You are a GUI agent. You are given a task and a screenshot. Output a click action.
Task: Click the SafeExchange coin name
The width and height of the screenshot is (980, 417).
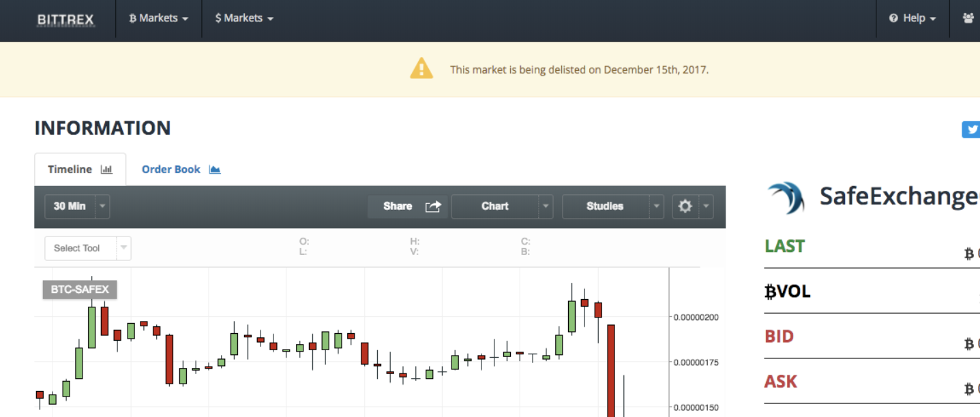coord(900,197)
